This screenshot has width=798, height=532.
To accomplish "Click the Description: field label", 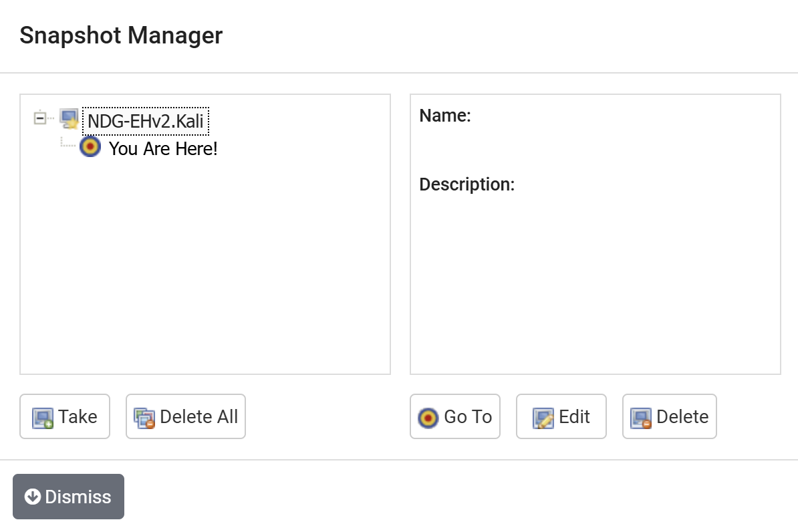I will tap(467, 184).
